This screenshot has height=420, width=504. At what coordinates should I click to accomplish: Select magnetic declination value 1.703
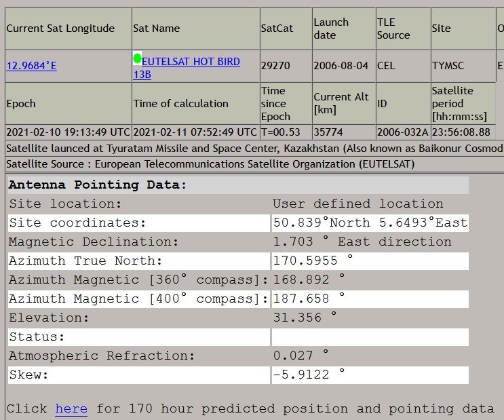coord(293,242)
